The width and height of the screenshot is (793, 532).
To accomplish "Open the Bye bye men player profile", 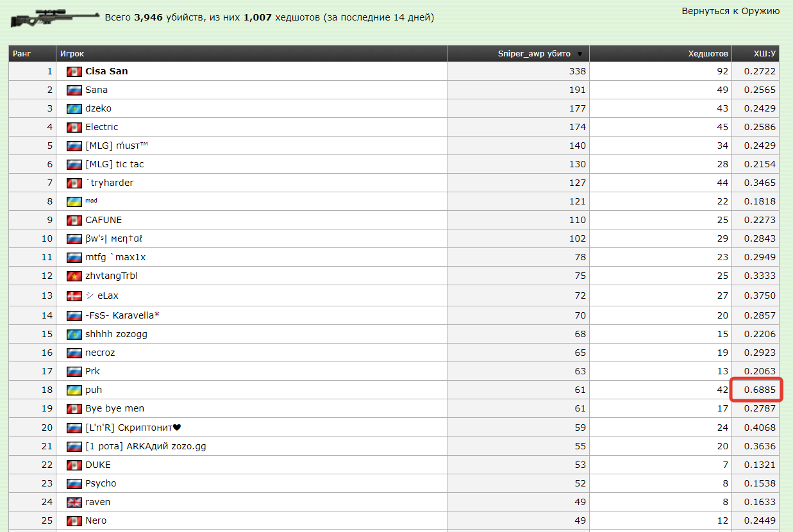I will [x=114, y=408].
